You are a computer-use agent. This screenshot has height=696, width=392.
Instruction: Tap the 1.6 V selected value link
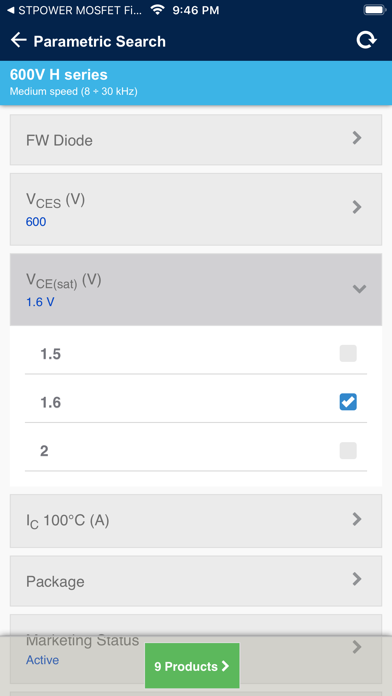[x=40, y=302]
